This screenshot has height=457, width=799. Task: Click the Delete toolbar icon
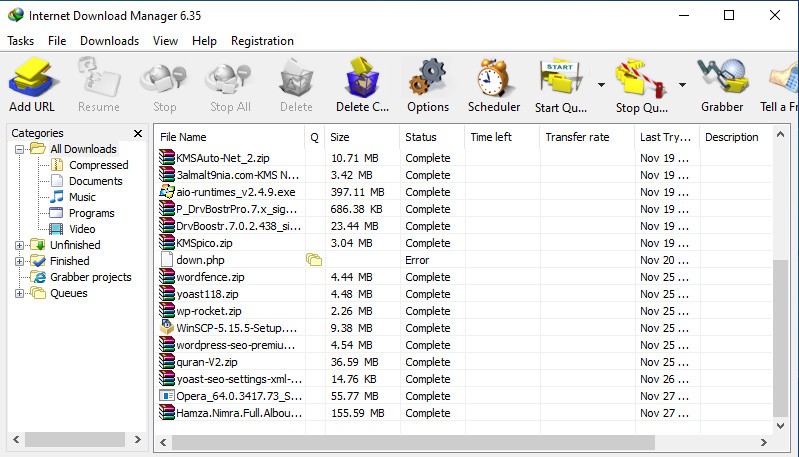click(296, 78)
